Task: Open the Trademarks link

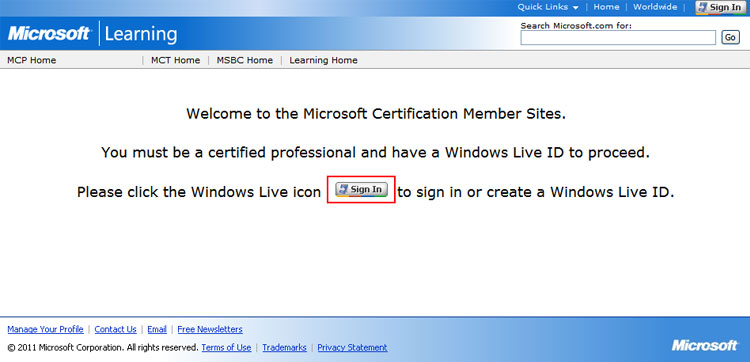Action: coord(285,348)
